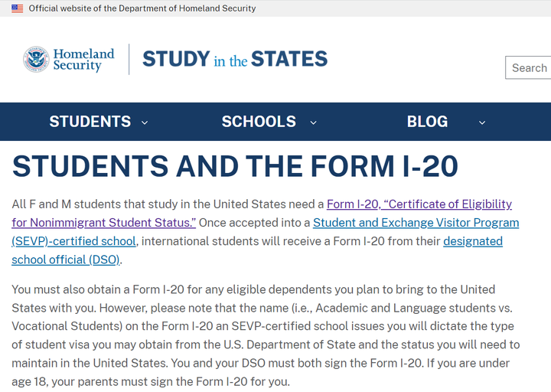The image size is (551, 392).
Task: Click the "school official (DSO)" link text
Action: coord(66,260)
